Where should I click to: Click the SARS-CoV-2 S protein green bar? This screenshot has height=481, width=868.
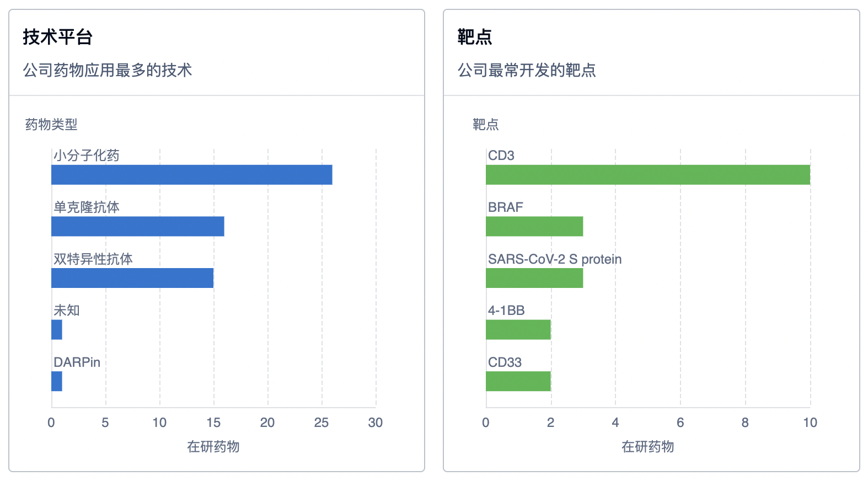click(x=534, y=278)
